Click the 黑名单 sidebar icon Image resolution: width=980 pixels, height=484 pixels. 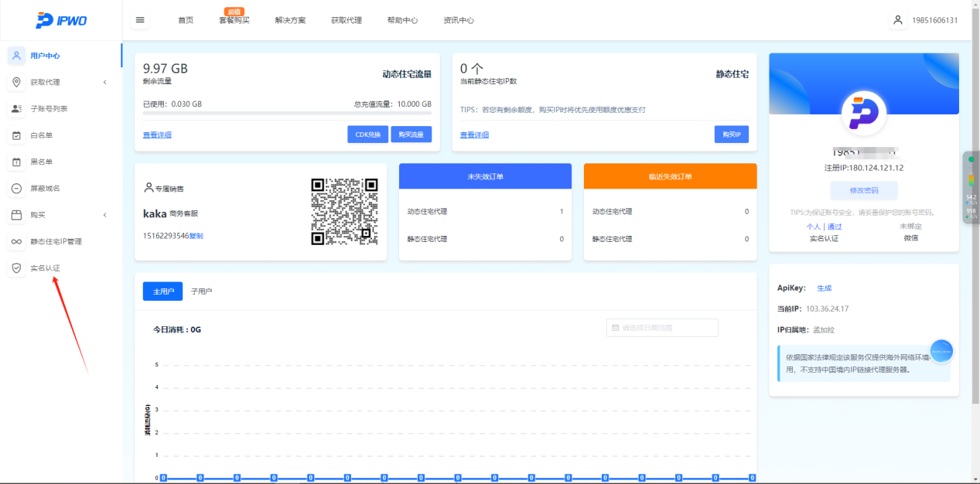pyautogui.click(x=17, y=162)
